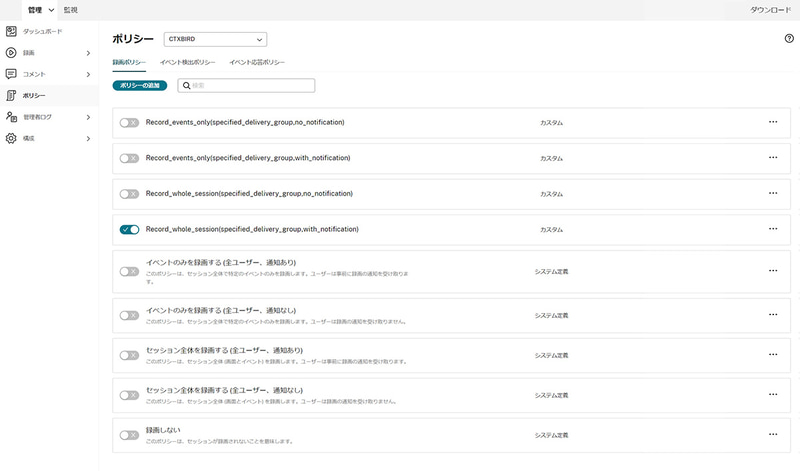Viewport: 800px width, 471px height.
Task: Expand the 構成 sidebar chevron
Action: pyautogui.click(x=88, y=139)
